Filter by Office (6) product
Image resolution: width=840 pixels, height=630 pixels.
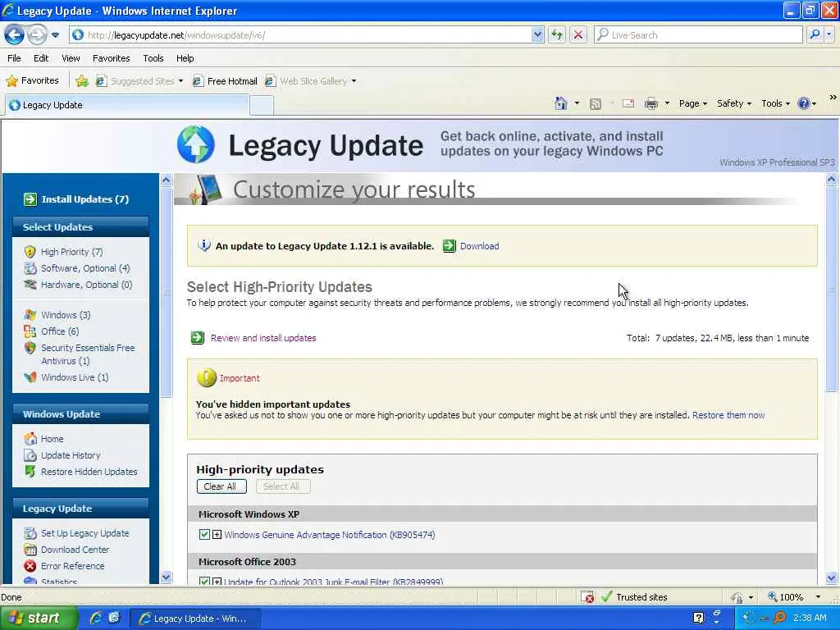click(x=59, y=331)
